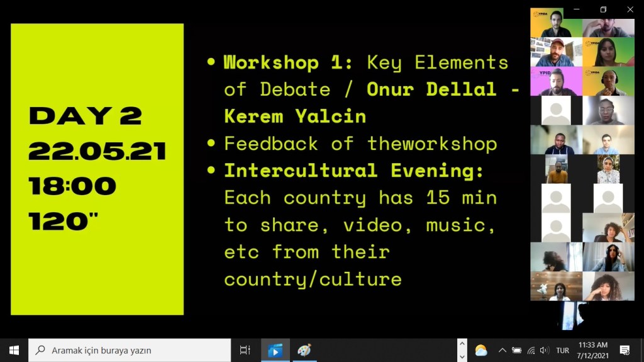Restore down the window

[603, 9]
